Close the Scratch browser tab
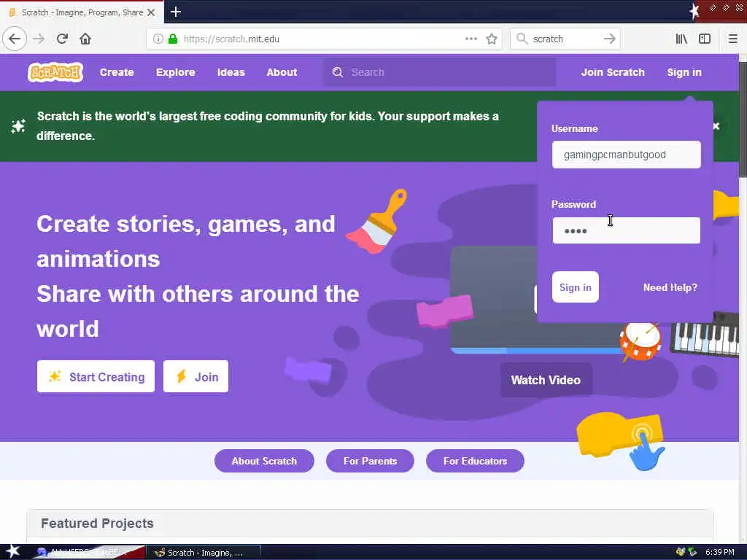This screenshot has height=560, width=747. [151, 12]
